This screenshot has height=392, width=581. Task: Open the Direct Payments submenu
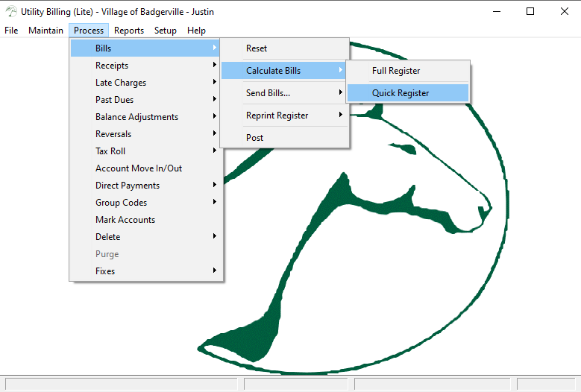point(128,186)
